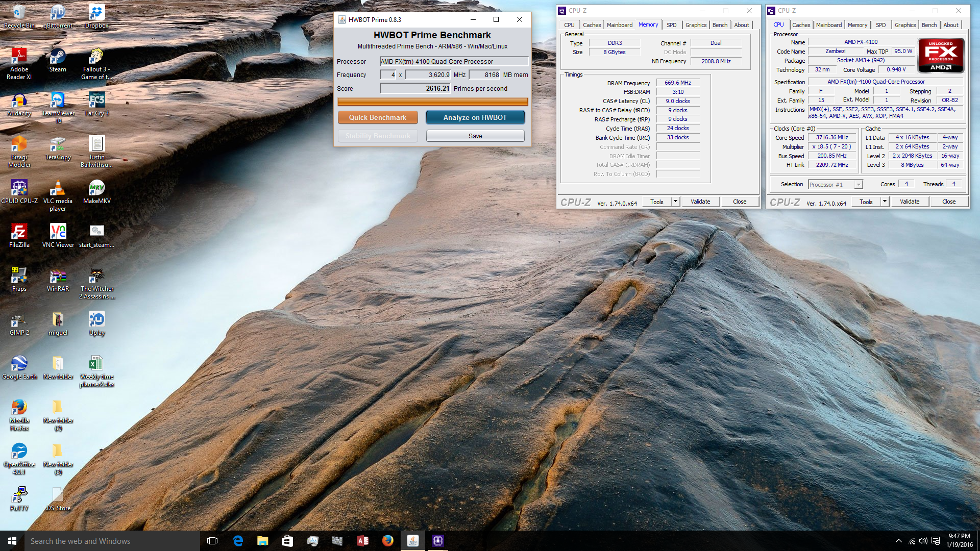Viewport: 980px width, 551px height.
Task: Select FileZilla desktop icon
Action: point(19,236)
